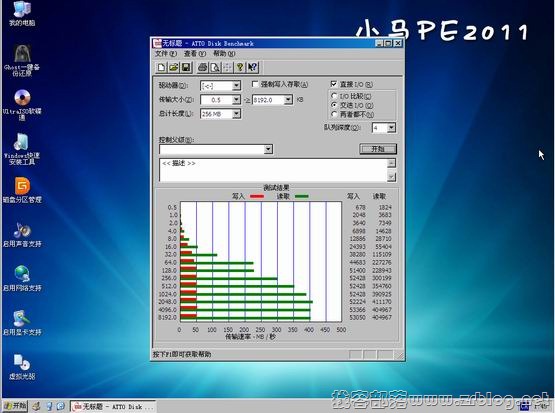Open the 文件 menu
The height and width of the screenshot is (413, 555).
point(166,53)
